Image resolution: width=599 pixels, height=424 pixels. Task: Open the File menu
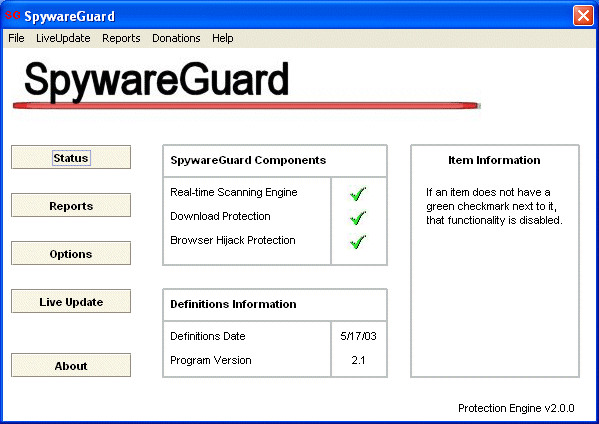point(16,38)
